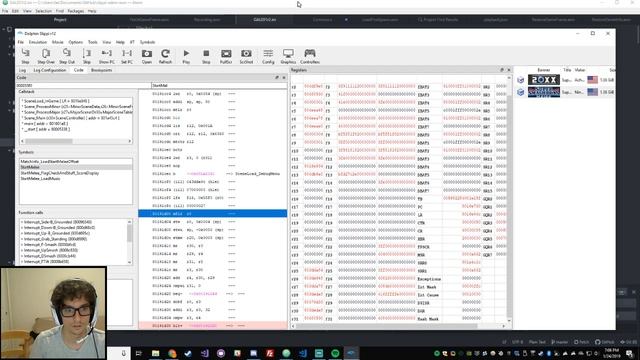
Task: Float the Code panel with its undock icon
Action: 277,78
